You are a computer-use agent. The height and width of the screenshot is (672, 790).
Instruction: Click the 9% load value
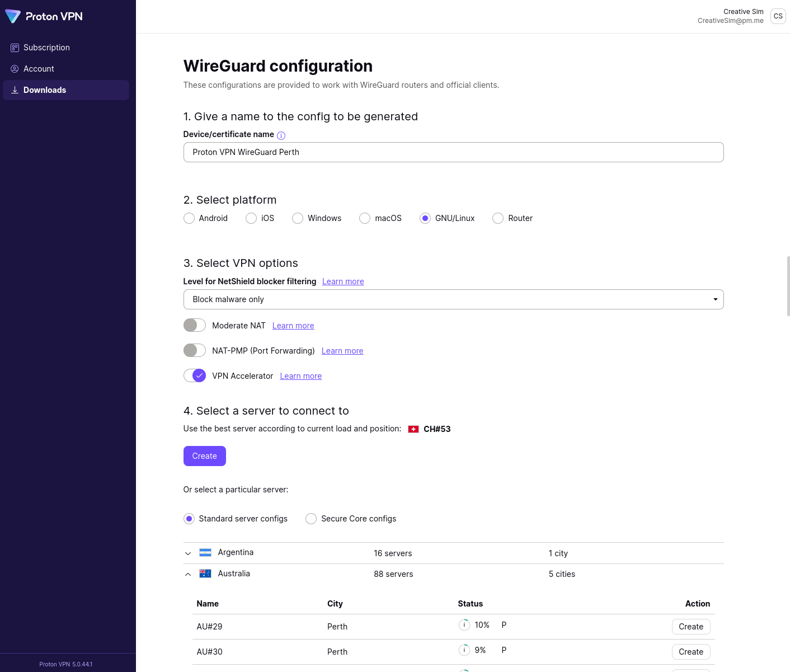pos(480,650)
